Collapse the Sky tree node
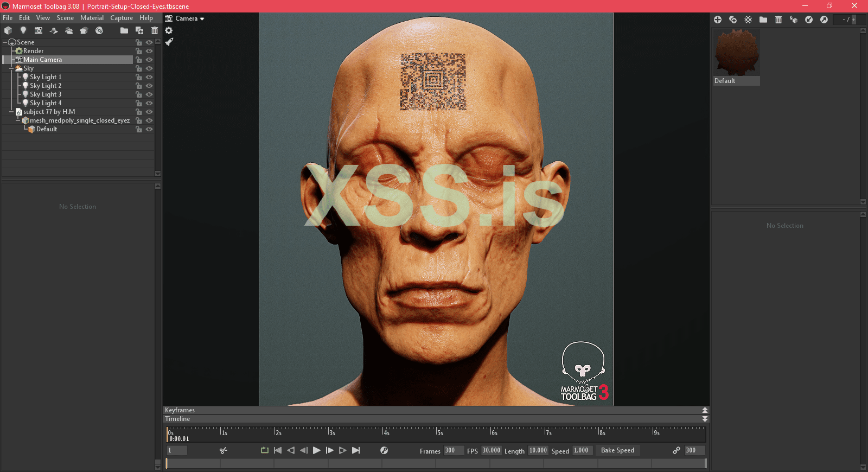The image size is (868, 472). (x=11, y=68)
